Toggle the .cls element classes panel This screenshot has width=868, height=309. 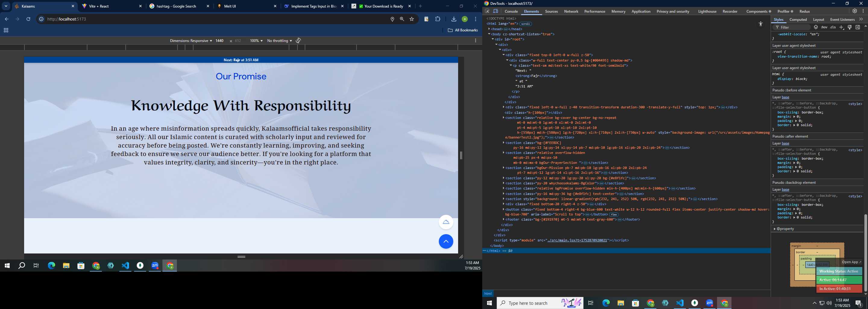pyautogui.click(x=833, y=27)
